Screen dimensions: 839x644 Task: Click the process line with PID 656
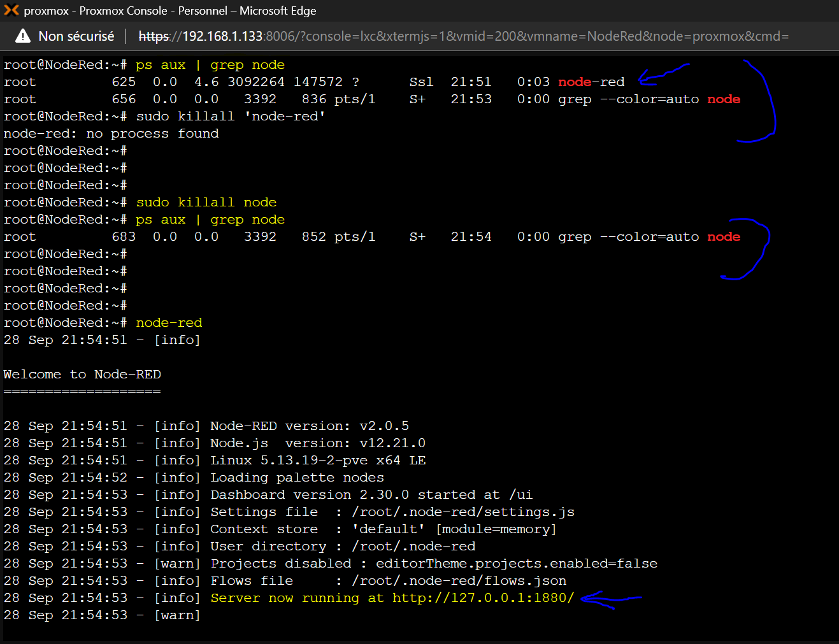372,99
